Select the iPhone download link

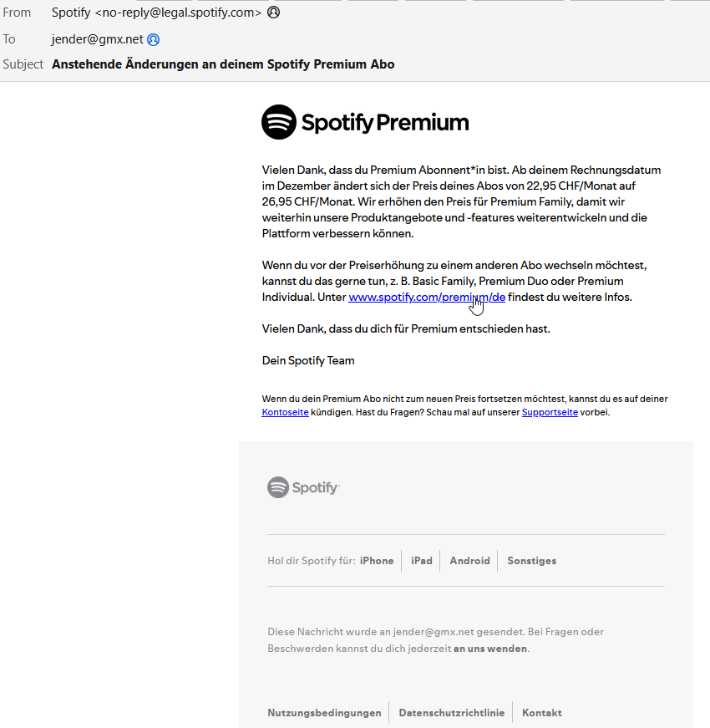coord(376,561)
